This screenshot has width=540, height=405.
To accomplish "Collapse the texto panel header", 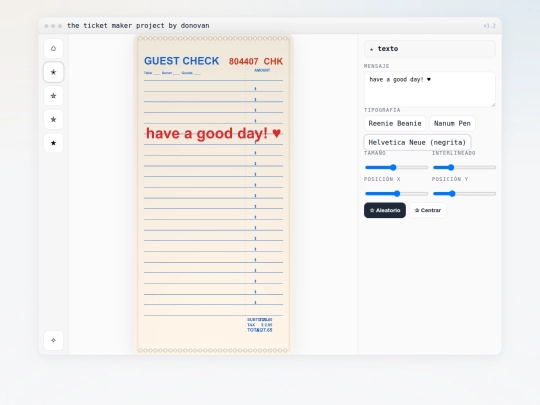I will [429, 49].
